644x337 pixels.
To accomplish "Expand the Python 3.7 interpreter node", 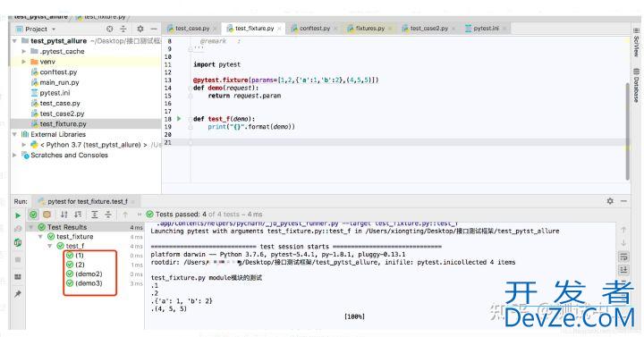I will (24, 145).
